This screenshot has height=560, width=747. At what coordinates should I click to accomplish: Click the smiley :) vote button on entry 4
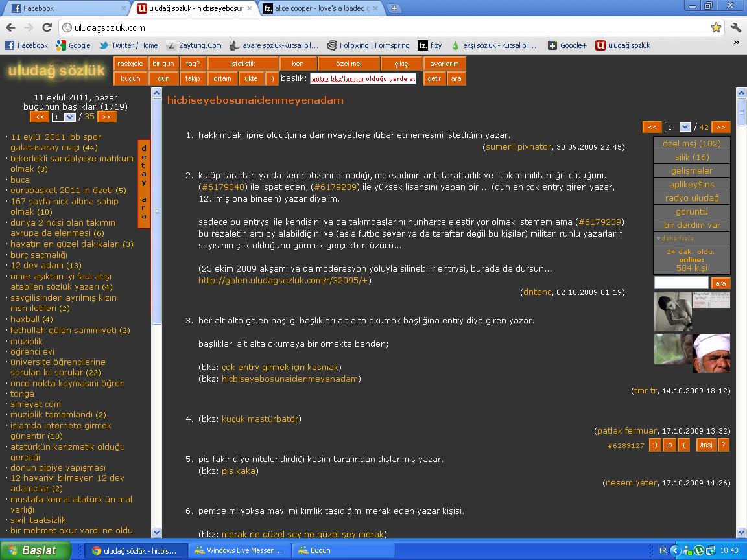(654, 445)
